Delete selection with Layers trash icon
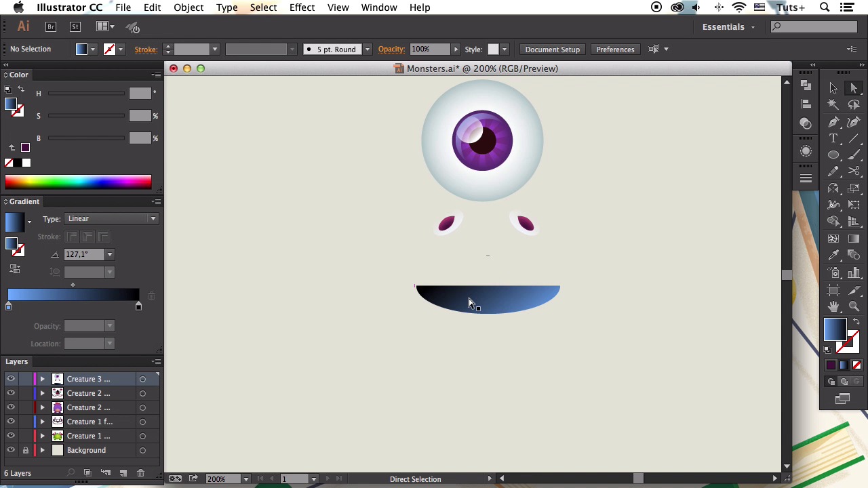The image size is (868, 488). tap(140, 473)
